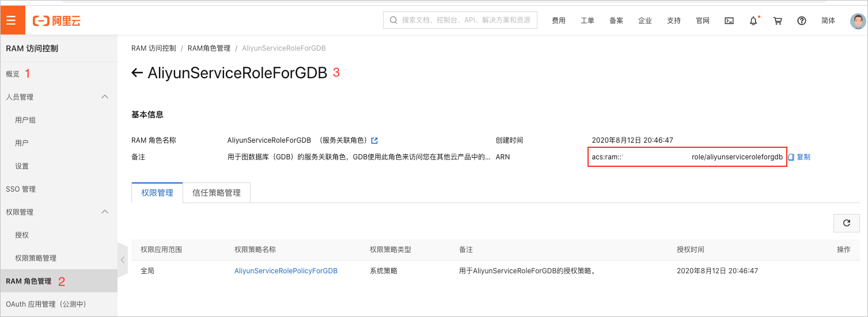Select RAM 角色管理 in the sidebar
The image size is (868, 317).
click(58, 281)
